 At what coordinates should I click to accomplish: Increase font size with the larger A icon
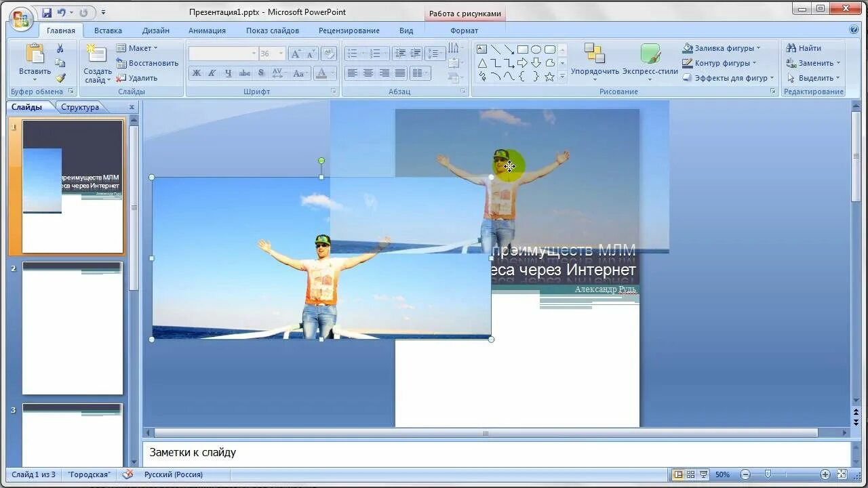coord(296,54)
